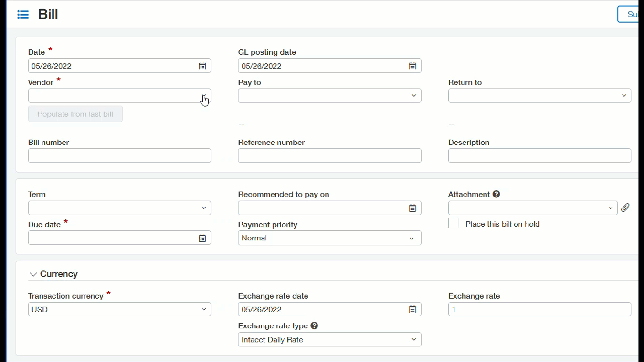Enable Place this bill on hold

click(453, 223)
